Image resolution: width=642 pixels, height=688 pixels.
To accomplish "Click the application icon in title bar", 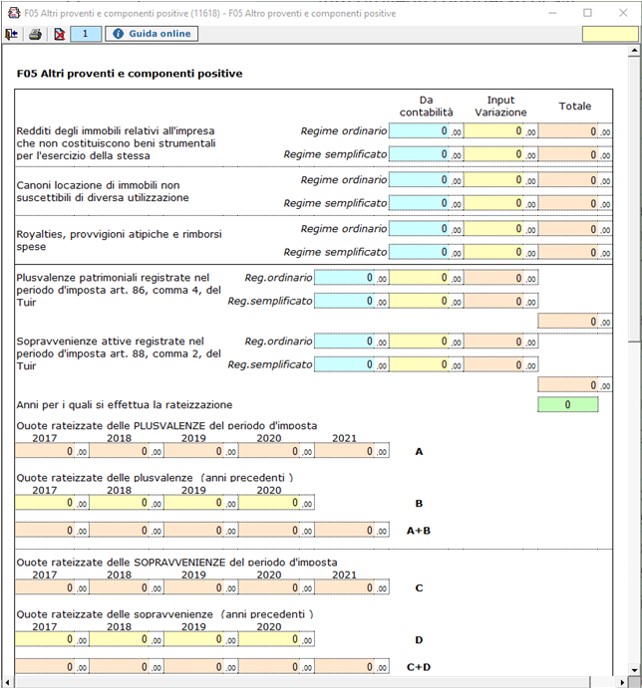I will click(14, 13).
